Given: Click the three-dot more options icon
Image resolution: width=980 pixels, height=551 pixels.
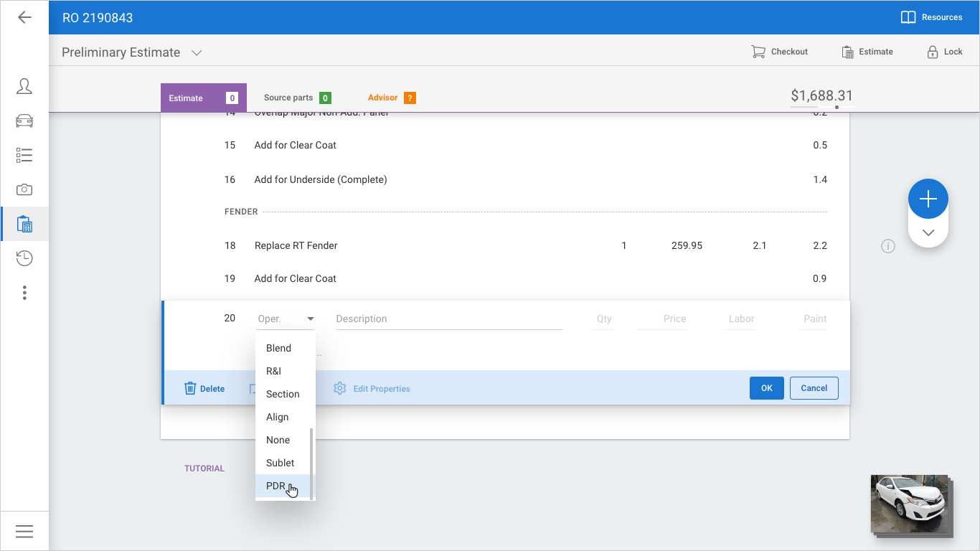Looking at the screenshot, I should 24,293.
